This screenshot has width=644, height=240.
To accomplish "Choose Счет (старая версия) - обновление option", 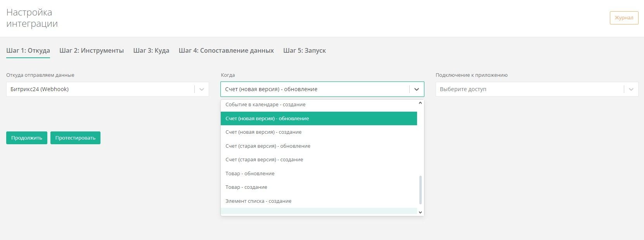I will pos(268,146).
